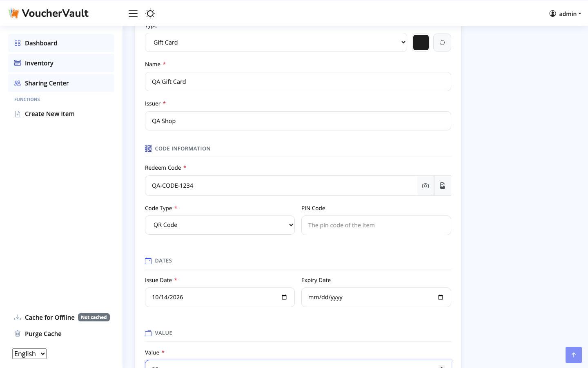
Task: Click the Inventory list icon
Action: (18, 63)
